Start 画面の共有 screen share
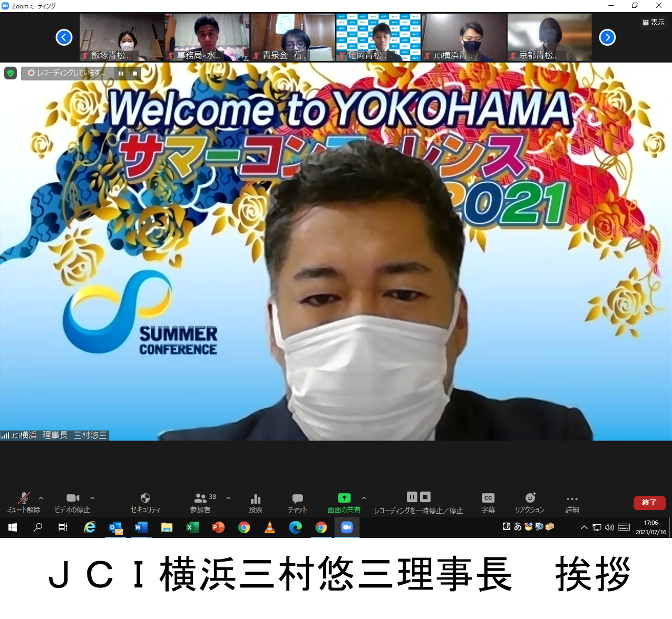The image size is (672, 619). [x=344, y=502]
